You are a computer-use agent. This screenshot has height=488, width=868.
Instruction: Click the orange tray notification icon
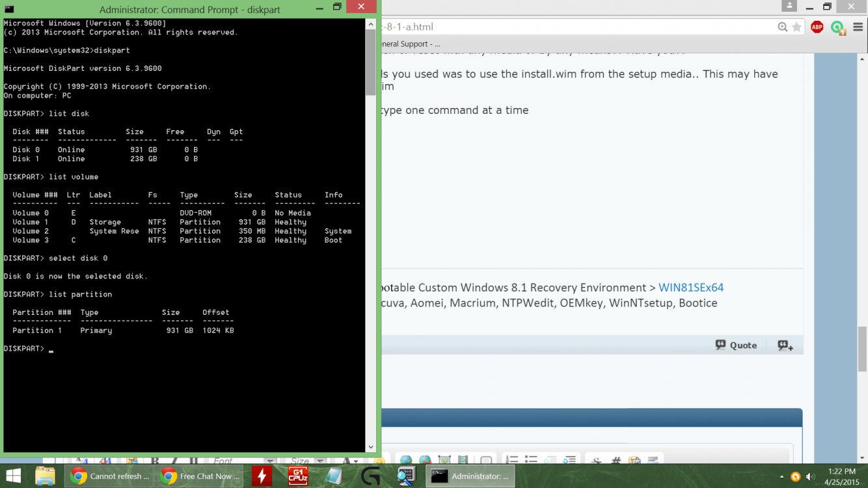795,477
